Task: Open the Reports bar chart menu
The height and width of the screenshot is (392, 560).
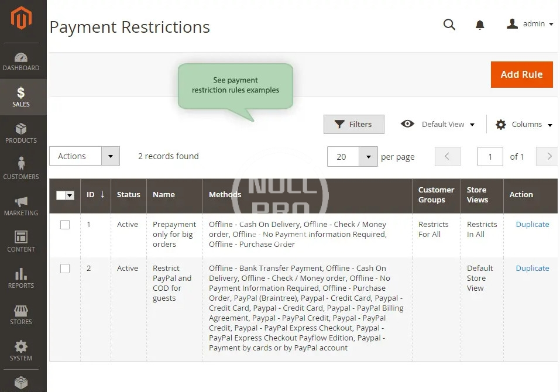Action: tap(21, 278)
